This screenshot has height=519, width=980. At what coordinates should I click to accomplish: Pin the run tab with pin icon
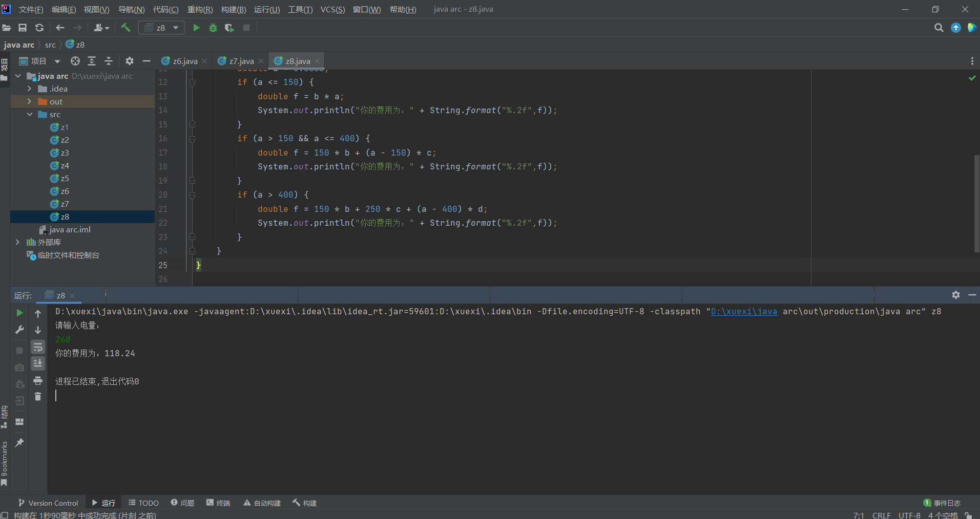tap(19, 442)
